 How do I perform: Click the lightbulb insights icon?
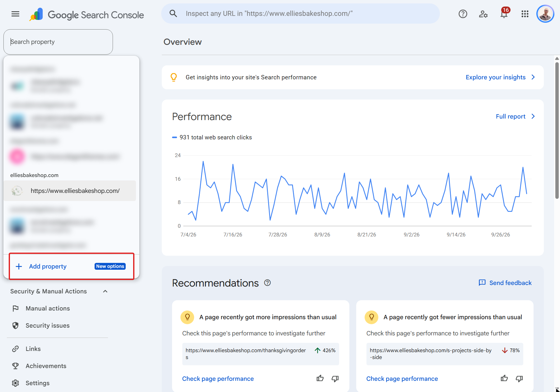tap(174, 77)
